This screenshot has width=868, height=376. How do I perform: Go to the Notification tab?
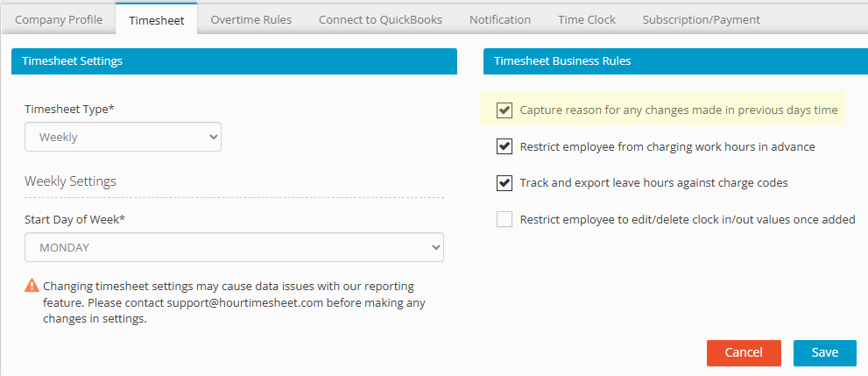coord(500,20)
